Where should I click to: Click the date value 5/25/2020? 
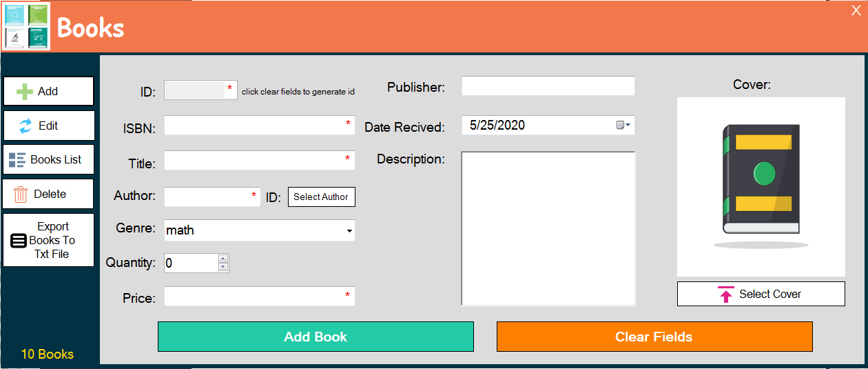click(x=497, y=126)
